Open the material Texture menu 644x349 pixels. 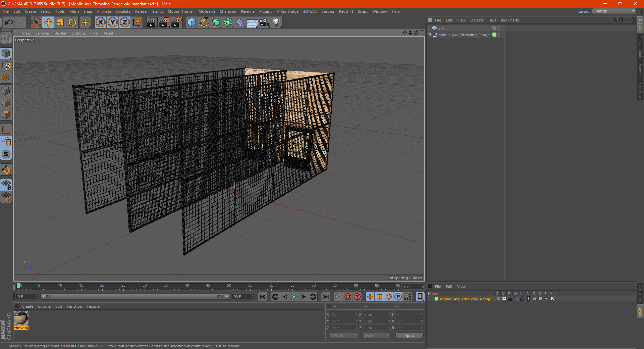pyautogui.click(x=93, y=306)
